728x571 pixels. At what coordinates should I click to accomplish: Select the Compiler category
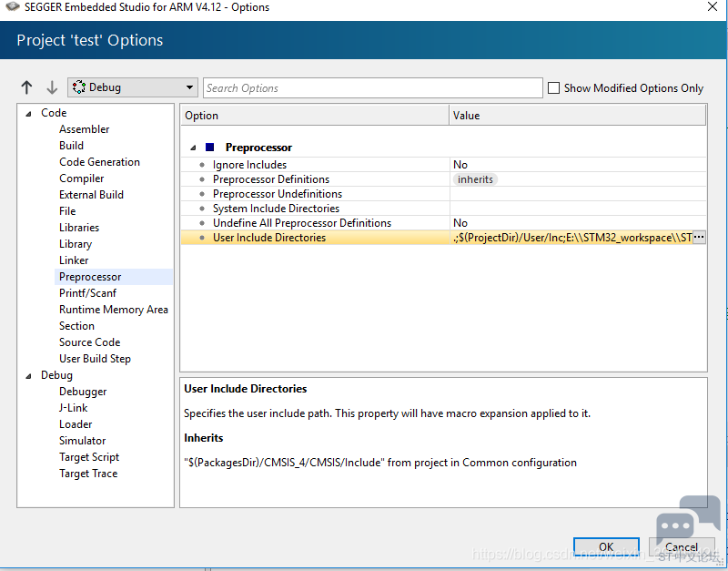pos(81,178)
